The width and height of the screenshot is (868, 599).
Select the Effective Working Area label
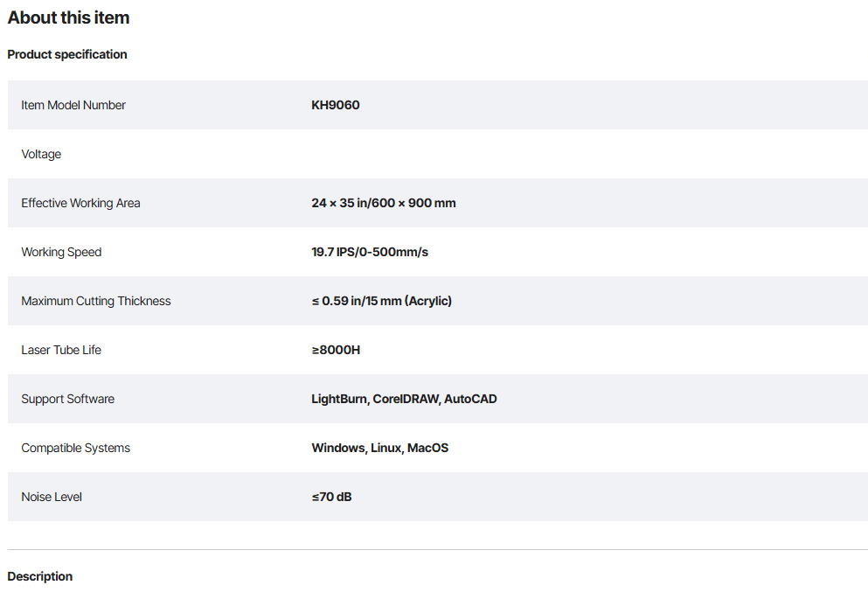click(x=80, y=203)
